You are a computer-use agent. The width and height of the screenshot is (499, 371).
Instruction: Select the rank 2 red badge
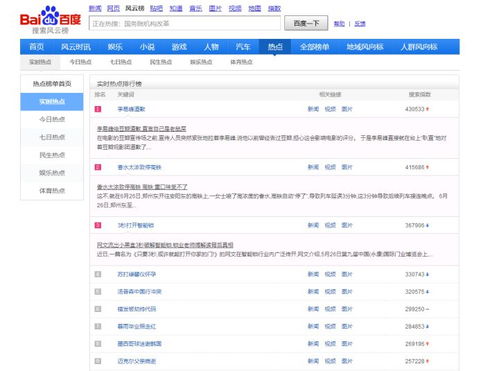[x=98, y=167]
